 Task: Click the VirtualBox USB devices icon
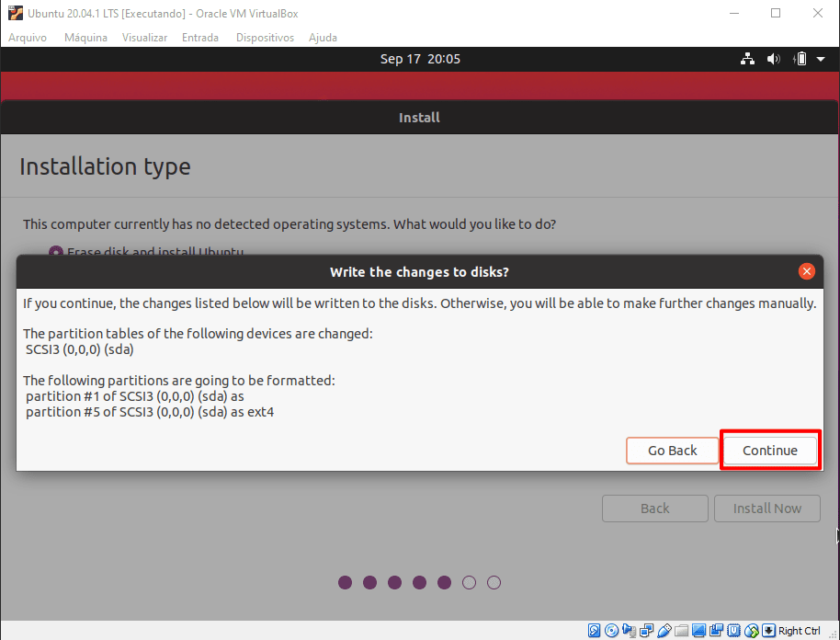pos(664,631)
